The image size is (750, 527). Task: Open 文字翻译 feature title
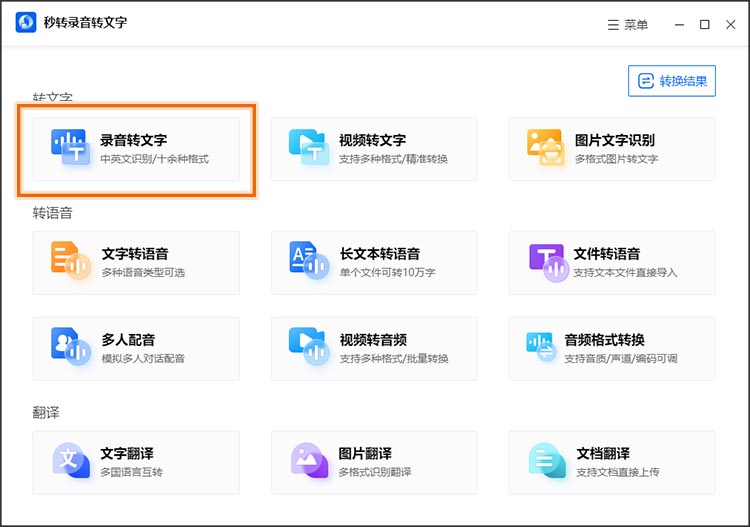127,453
